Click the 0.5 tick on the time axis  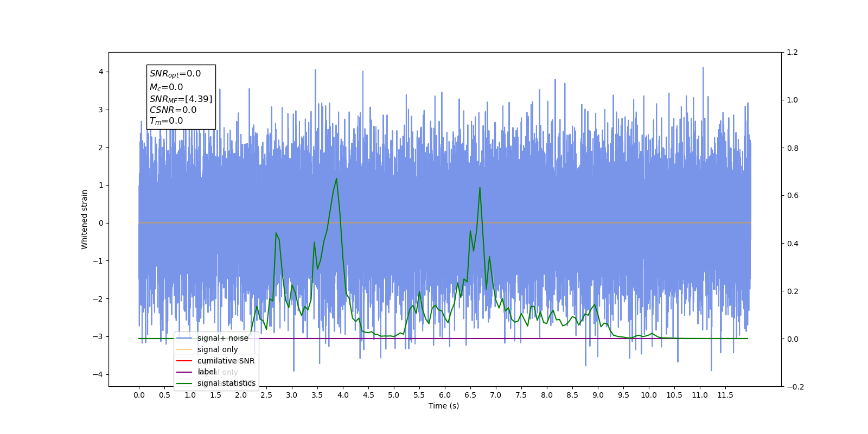[164, 395]
